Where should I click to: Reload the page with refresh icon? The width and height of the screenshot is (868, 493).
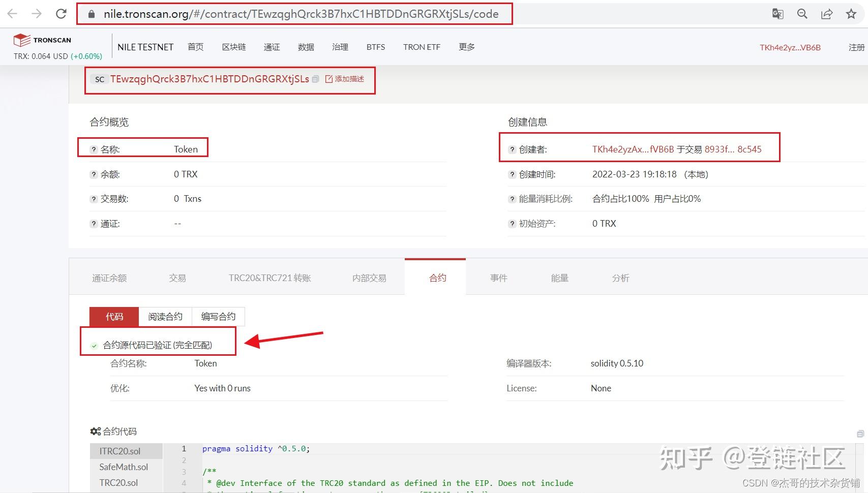pyautogui.click(x=61, y=14)
